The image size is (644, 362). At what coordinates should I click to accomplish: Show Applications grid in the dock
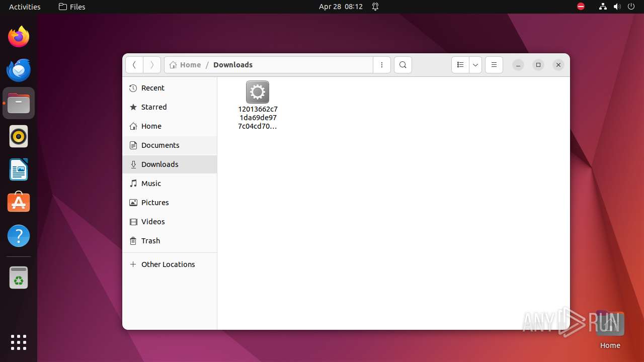tap(19, 342)
